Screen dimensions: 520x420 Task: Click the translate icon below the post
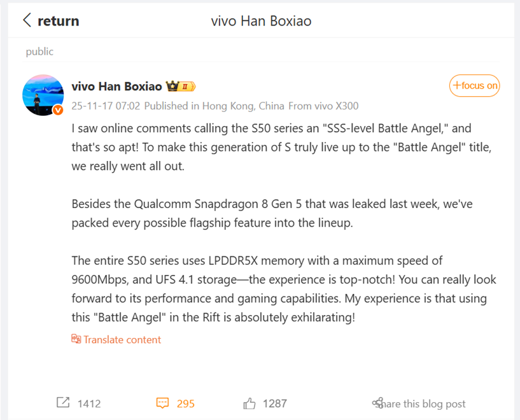(76, 339)
